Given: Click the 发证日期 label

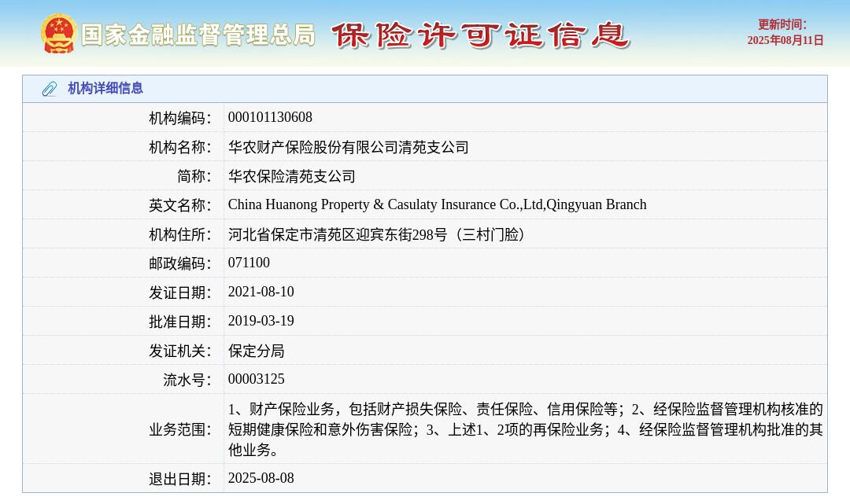Looking at the screenshot, I should [180, 292].
